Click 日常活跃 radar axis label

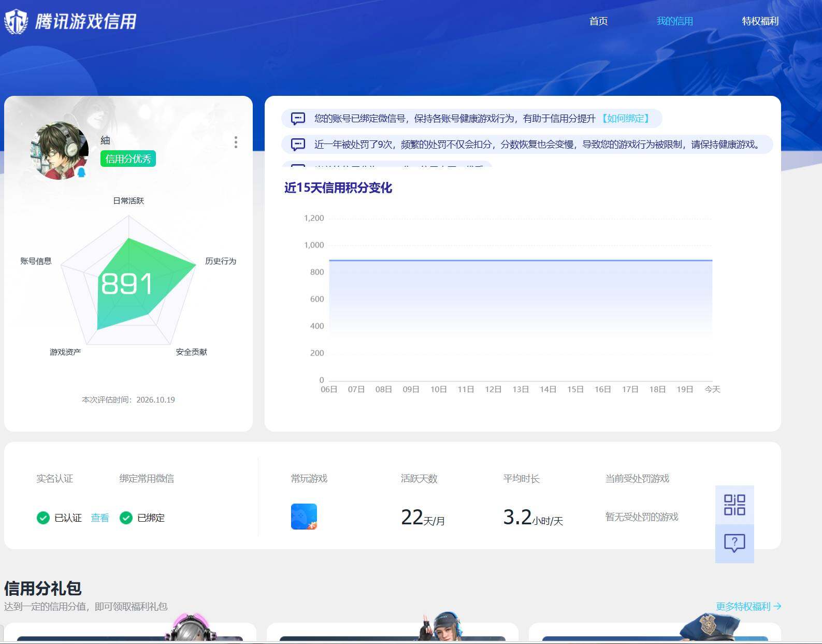(x=128, y=201)
